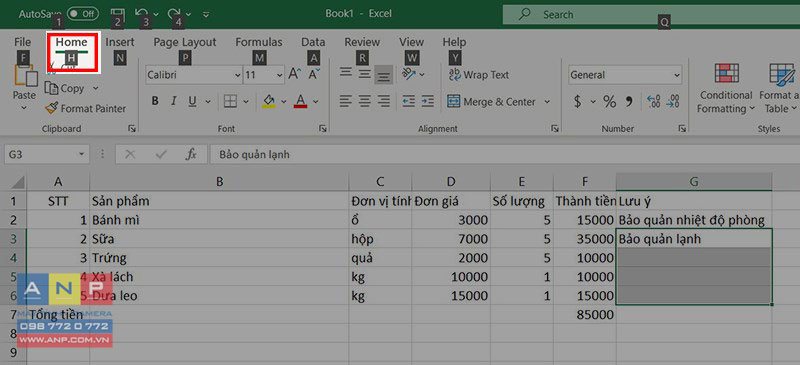Image resolution: width=800 pixels, height=365 pixels.
Task: Increase decimal places
Action: [654, 101]
